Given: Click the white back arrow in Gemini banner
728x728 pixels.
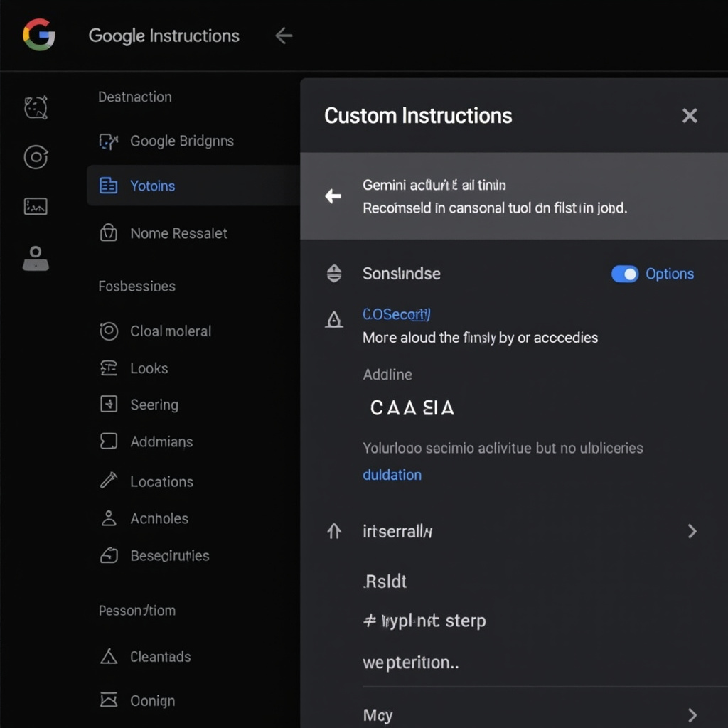Looking at the screenshot, I should (x=333, y=196).
